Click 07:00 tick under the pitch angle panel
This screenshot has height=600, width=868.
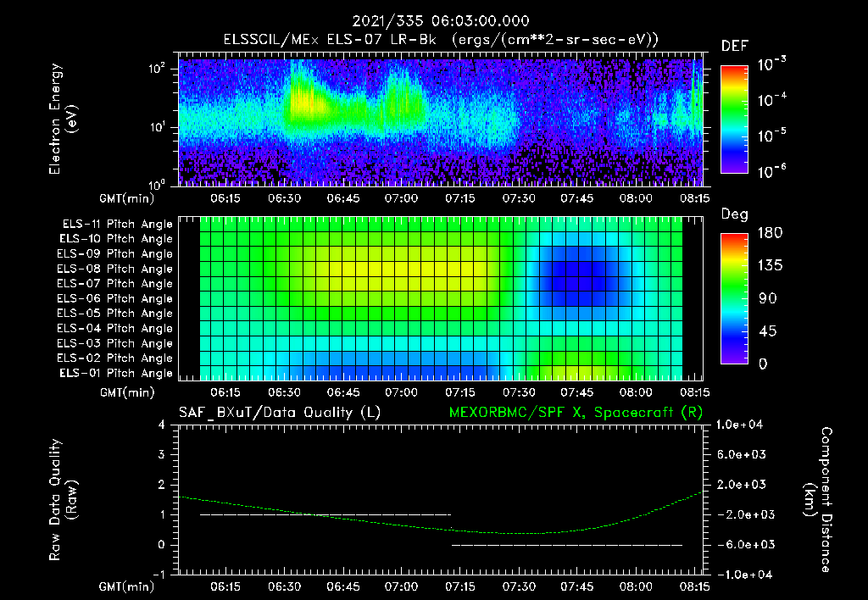401,392
